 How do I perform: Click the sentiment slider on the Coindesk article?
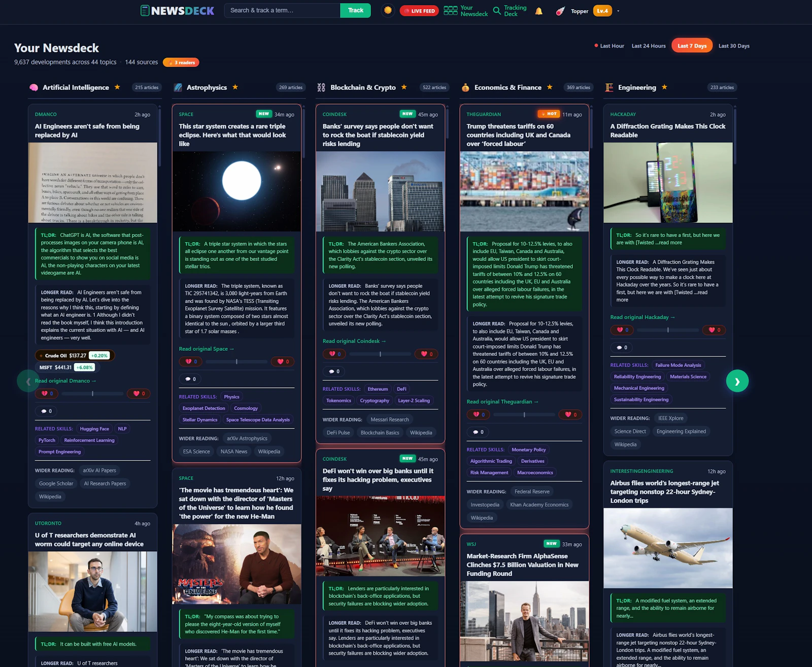pyautogui.click(x=380, y=354)
